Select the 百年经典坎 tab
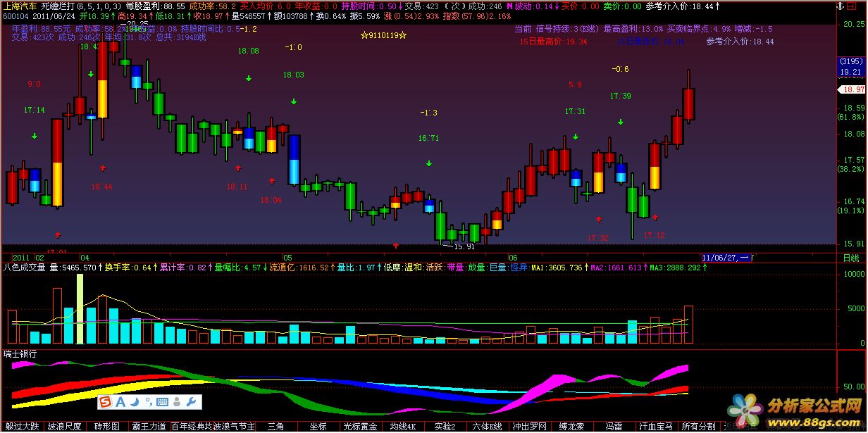 coord(191,427)
